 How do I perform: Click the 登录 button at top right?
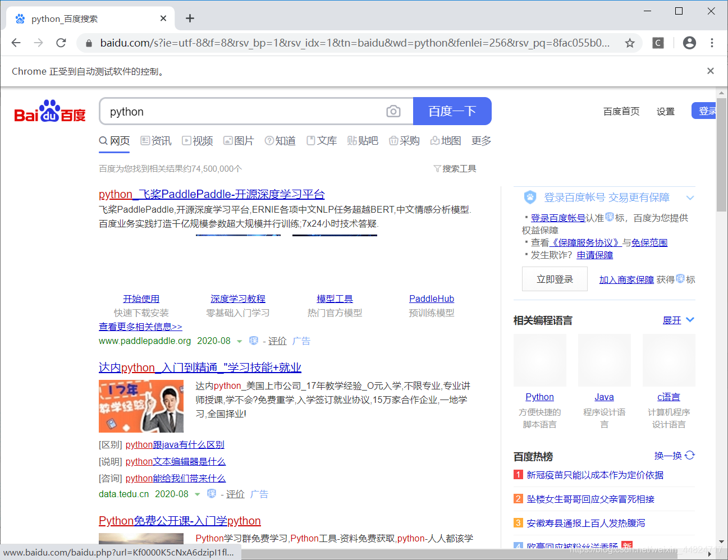click(x=704, y=111)
